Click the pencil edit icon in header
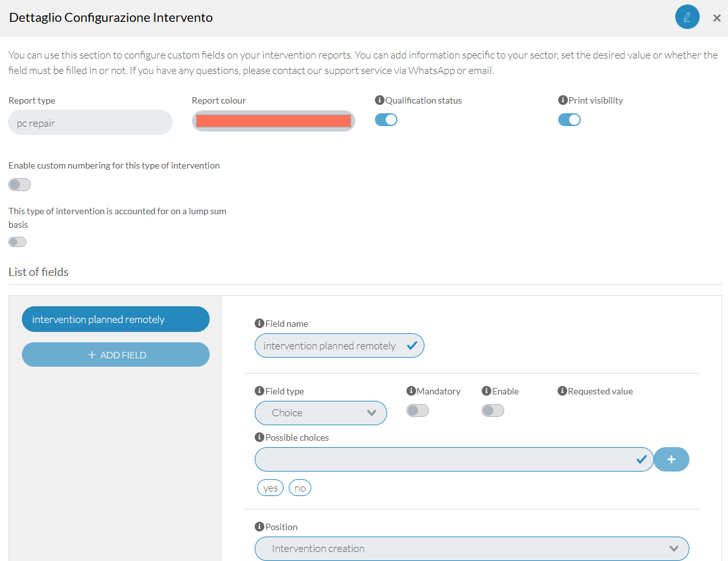The width and height of the screenshot is (728, 561). (x=687, y=17)
